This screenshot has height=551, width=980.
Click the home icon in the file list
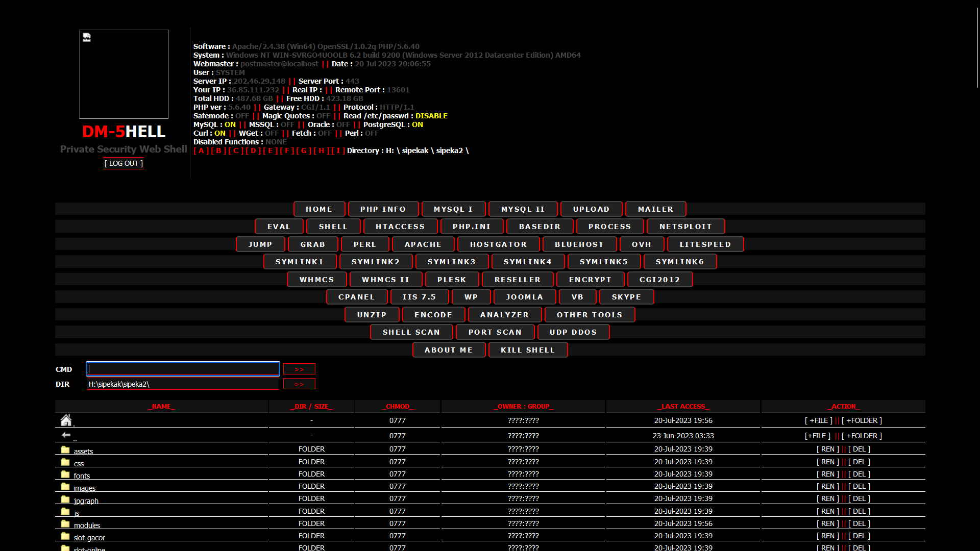tap(66, 420)
